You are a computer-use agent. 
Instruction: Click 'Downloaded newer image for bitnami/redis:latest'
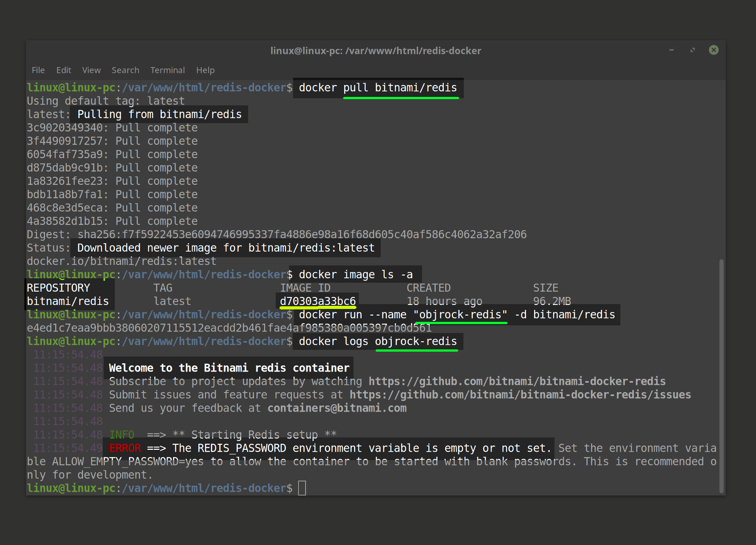226,248
